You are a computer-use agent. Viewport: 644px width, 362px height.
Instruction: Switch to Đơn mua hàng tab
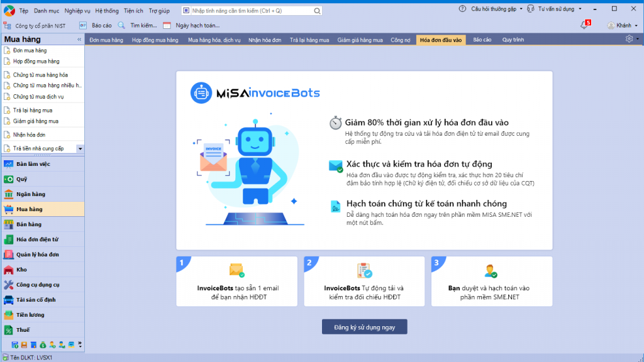106,40
